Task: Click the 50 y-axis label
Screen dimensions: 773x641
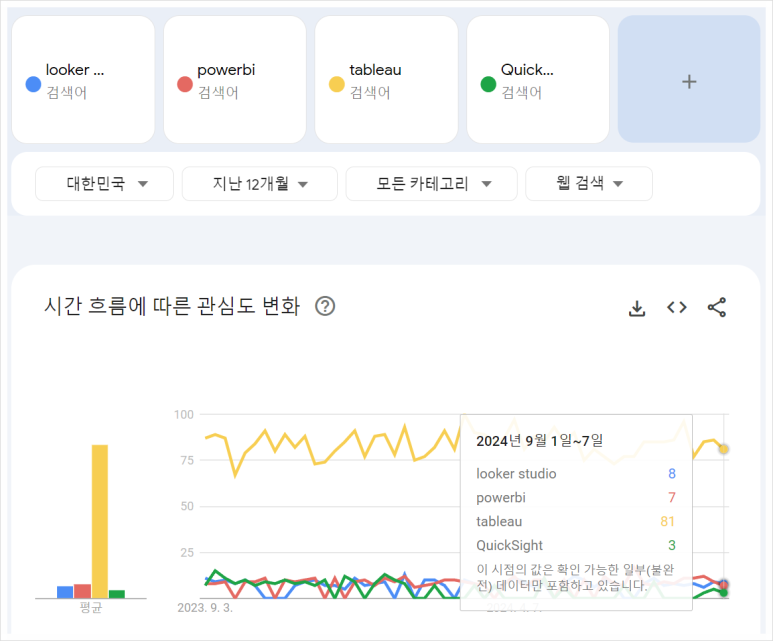Action: pyautogui.click(x=187, y=506)
